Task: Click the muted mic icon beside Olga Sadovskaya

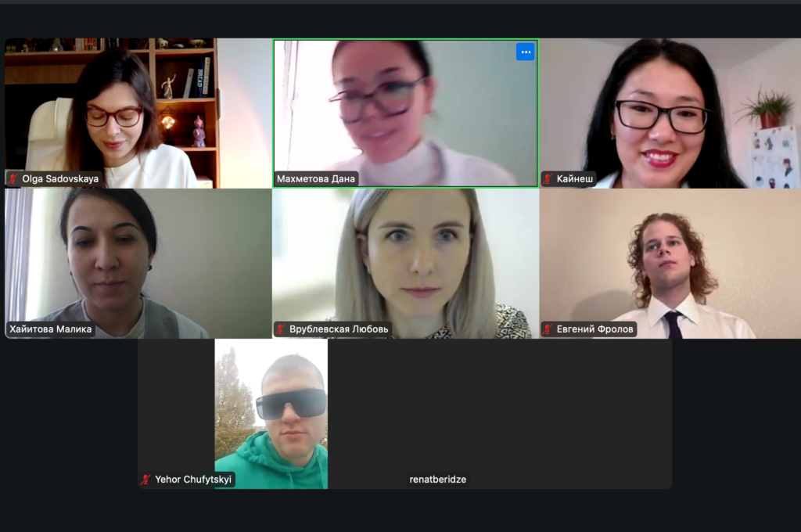Action: click(13, 179)
